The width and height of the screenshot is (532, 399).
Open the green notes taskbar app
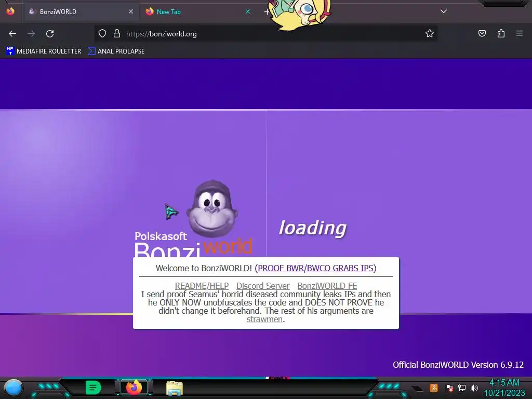click(94, 388)
